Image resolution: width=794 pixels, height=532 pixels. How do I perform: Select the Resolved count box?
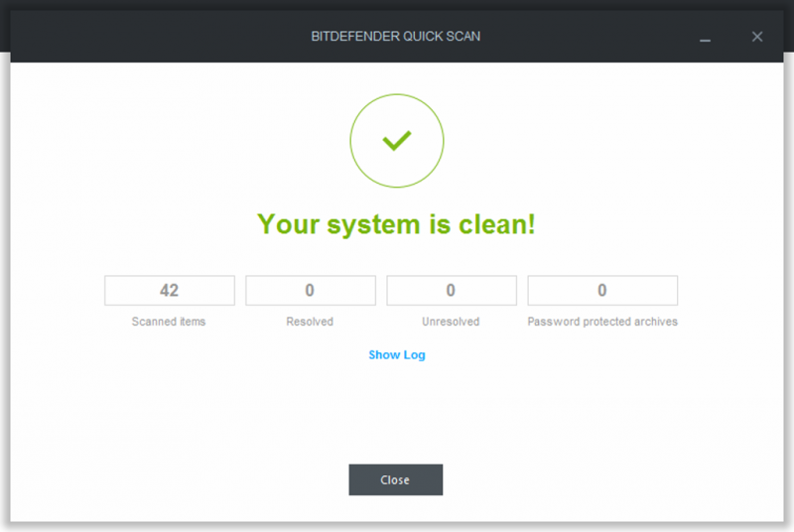[x=311, y=290]
